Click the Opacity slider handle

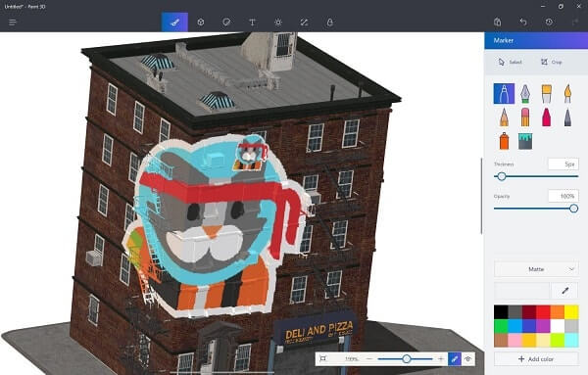click(573, 209)
